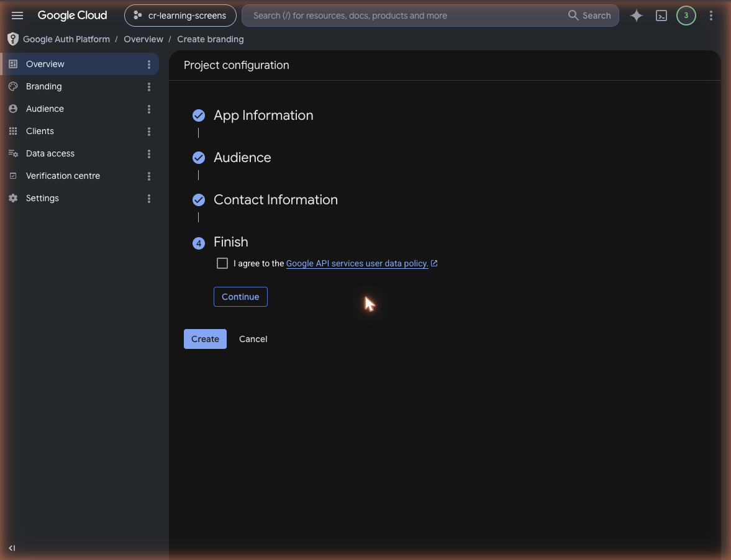
Task: Open the cr-learning-screens project picker
Action: [180, 16]
